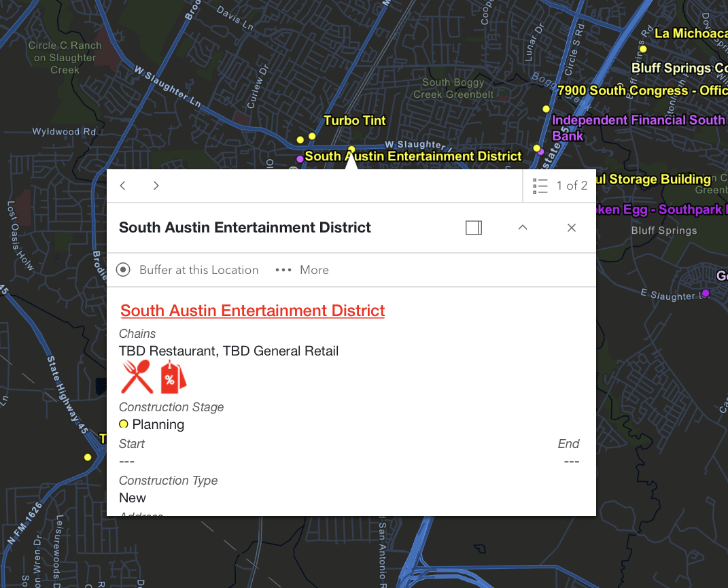Click the '1 of 2' feature counter

click(572, 186)
